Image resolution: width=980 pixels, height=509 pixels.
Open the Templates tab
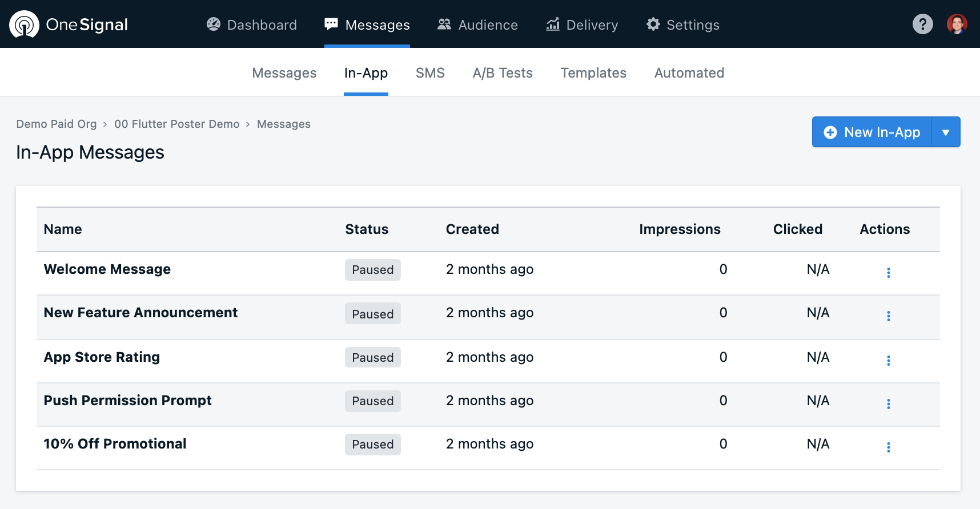tap(593, 73)
